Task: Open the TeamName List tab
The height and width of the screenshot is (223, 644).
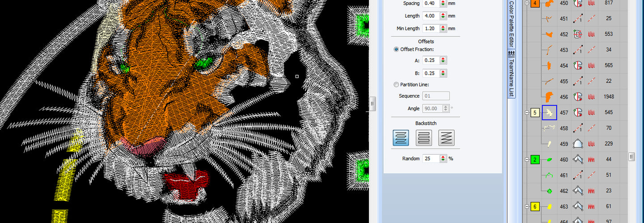Action: coord(511,75)
